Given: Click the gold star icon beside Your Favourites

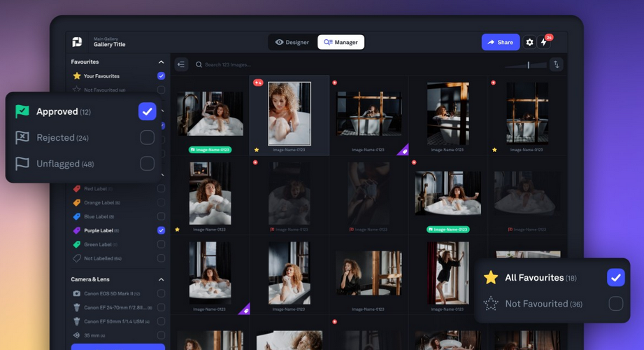Looking at the screenshot, I should click(76, 76).
